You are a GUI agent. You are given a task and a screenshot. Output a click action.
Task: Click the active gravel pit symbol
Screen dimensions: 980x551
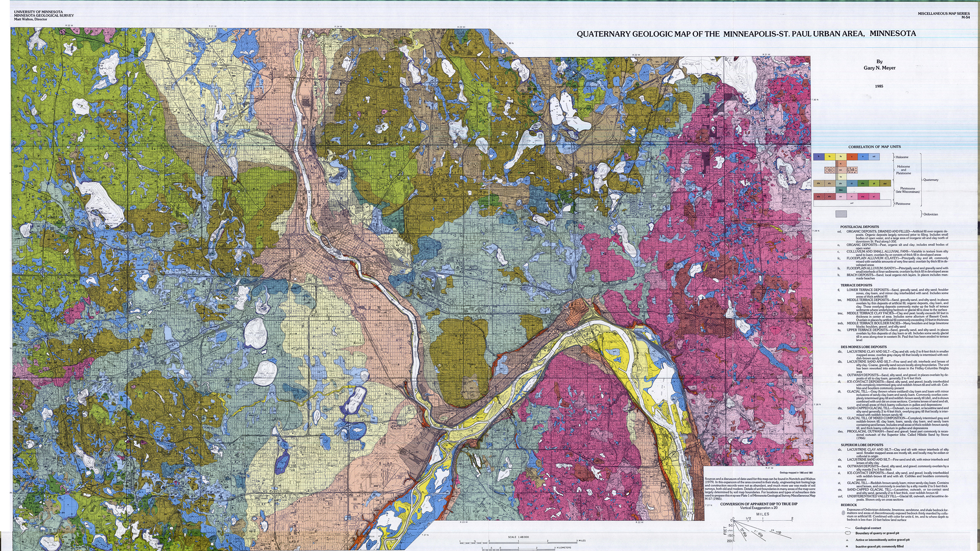[847, 540]
